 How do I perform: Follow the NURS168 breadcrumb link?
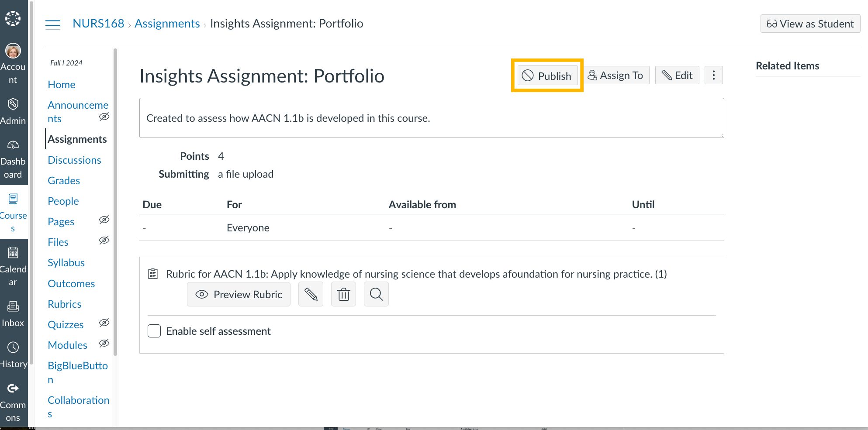(98, 24)
